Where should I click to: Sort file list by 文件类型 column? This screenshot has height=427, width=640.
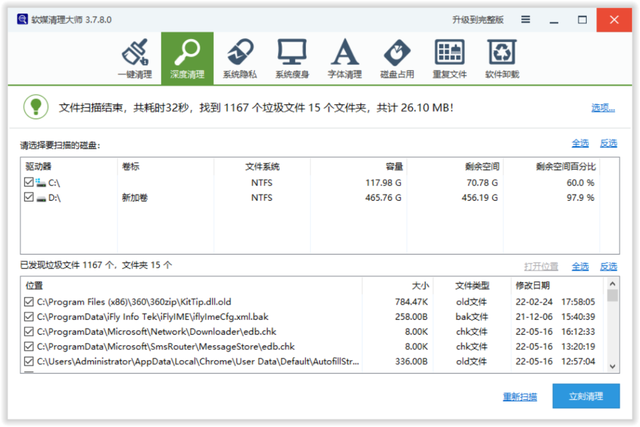472,285
